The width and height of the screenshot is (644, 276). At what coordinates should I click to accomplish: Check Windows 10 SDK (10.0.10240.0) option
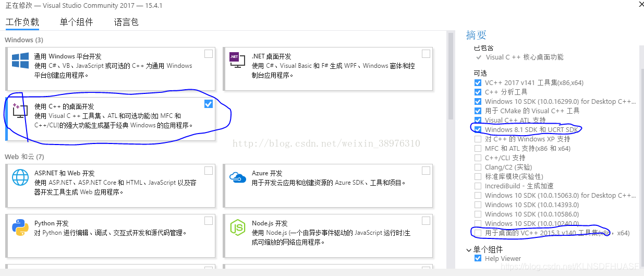tap(478, 223)
